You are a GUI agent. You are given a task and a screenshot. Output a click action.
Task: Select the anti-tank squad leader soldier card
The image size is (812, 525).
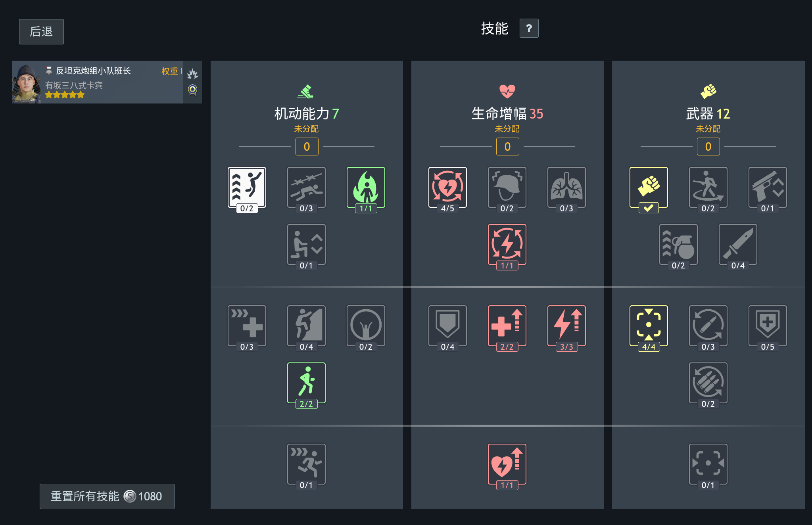(107, 82)
